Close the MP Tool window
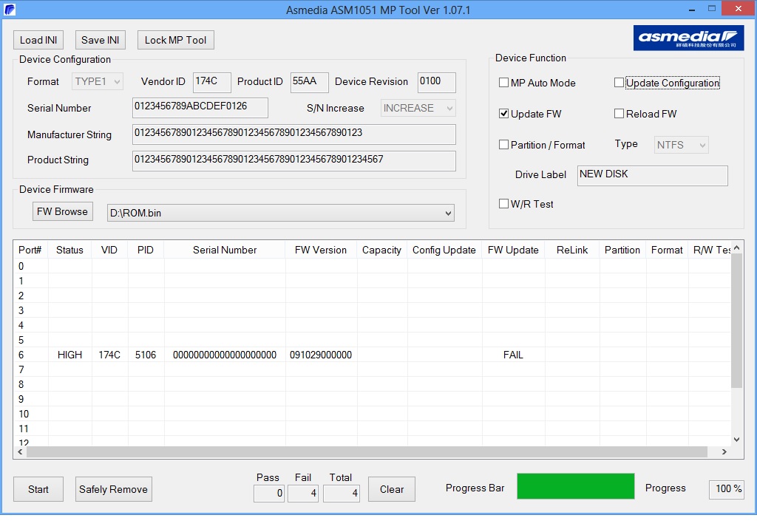Screen dimensions: 757x532 739,9
